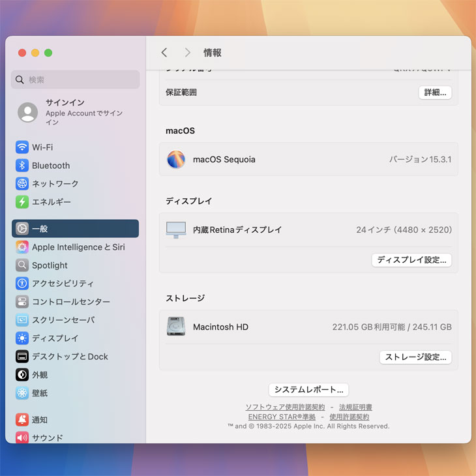Select 221.05 GB利用可能 / 245.11 GB text
476x476 pixels.
tap(392, 327)
